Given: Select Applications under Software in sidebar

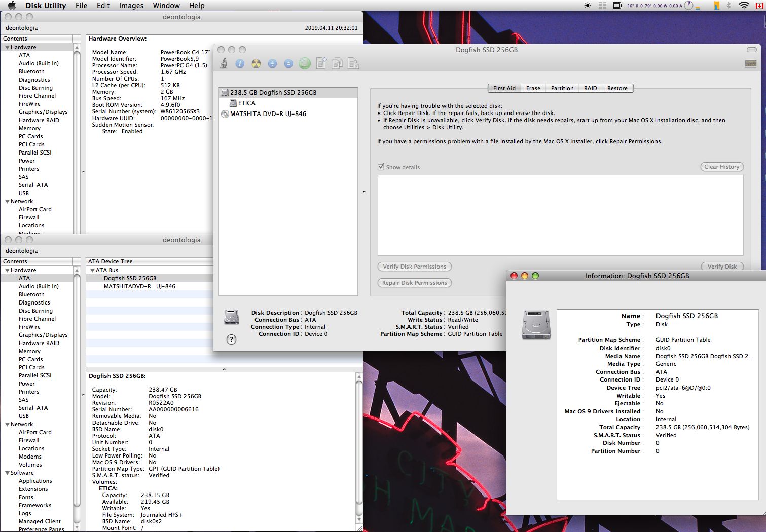Looking at the screenshot, I should pyautogui.click(x=35, y=481).
